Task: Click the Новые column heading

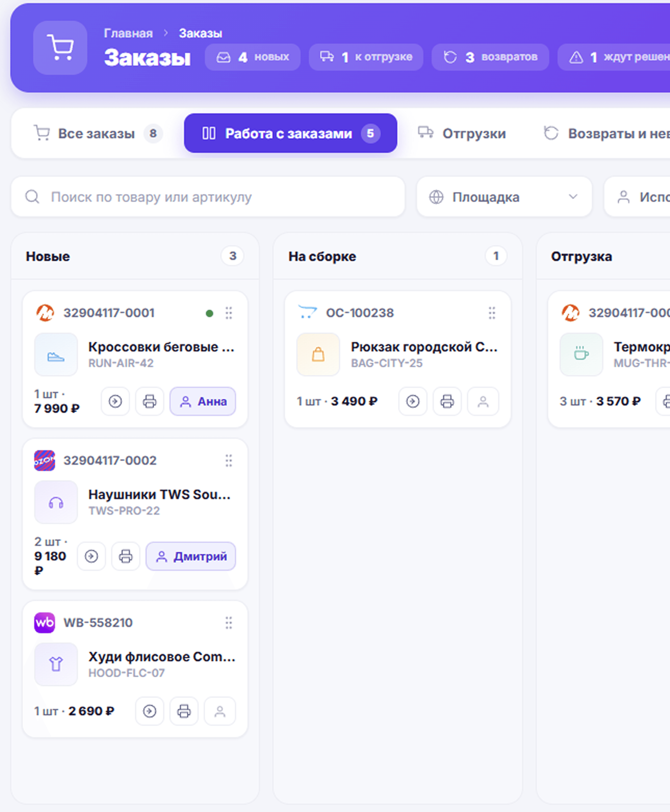Action: click(x=48, y=256)
